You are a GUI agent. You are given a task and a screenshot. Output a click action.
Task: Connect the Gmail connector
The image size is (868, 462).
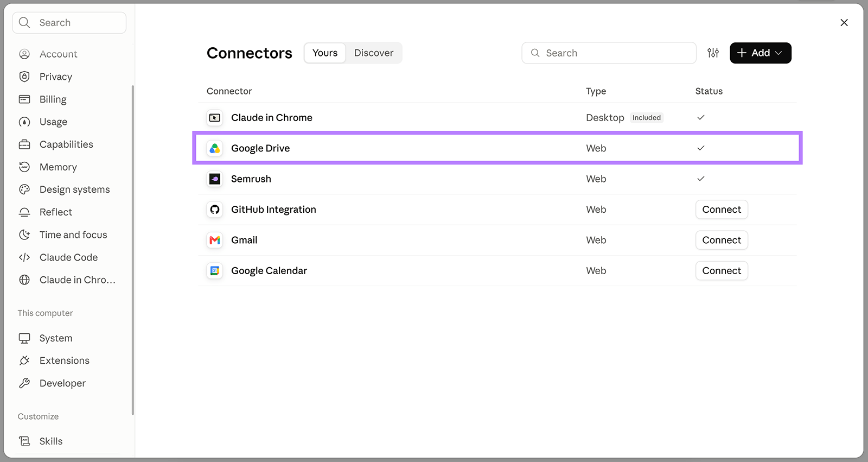click(722, 240)
